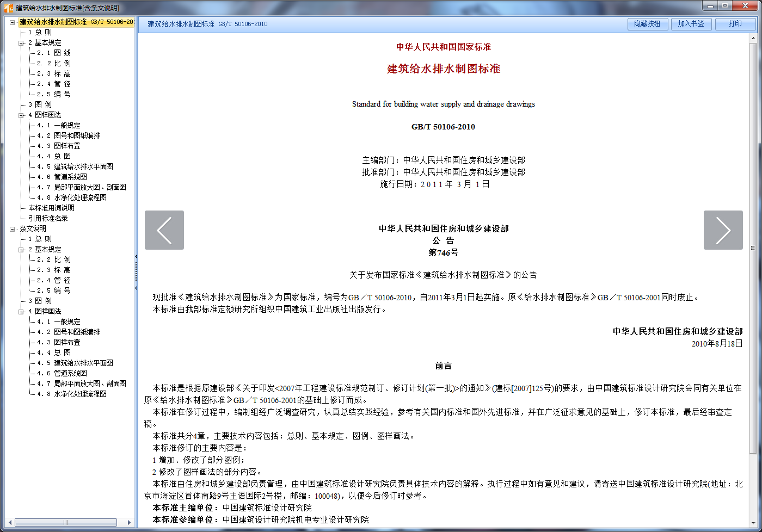The width and height of the screenshot is (762, 532).
Task: Collapse 2 基本规定 under 条文说明
Action: coord(21,250)
